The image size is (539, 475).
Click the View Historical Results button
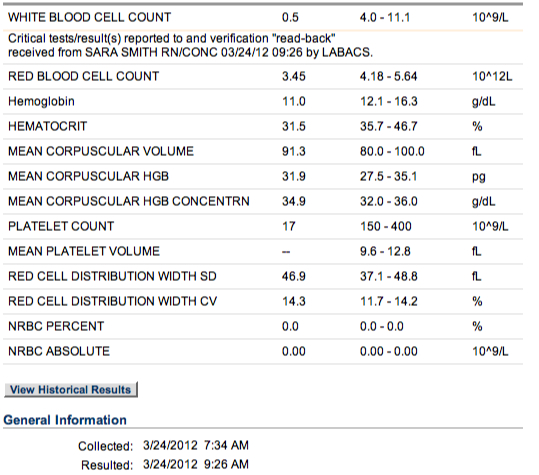pos(71,389)
